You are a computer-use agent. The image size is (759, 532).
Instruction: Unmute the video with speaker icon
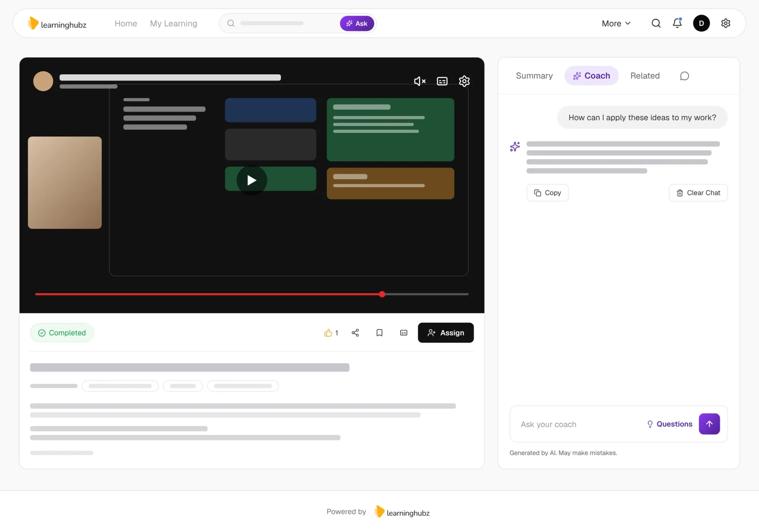[419, 81]
